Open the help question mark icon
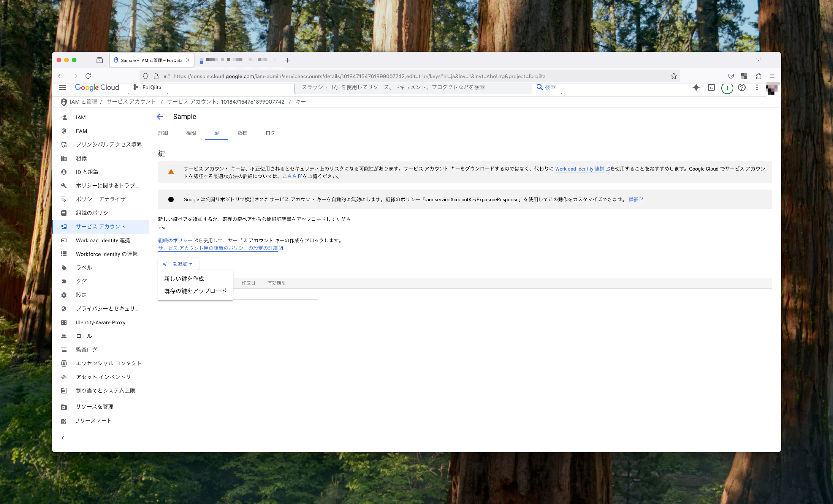Screen dimensions: 833x504 tap(741, 88)
